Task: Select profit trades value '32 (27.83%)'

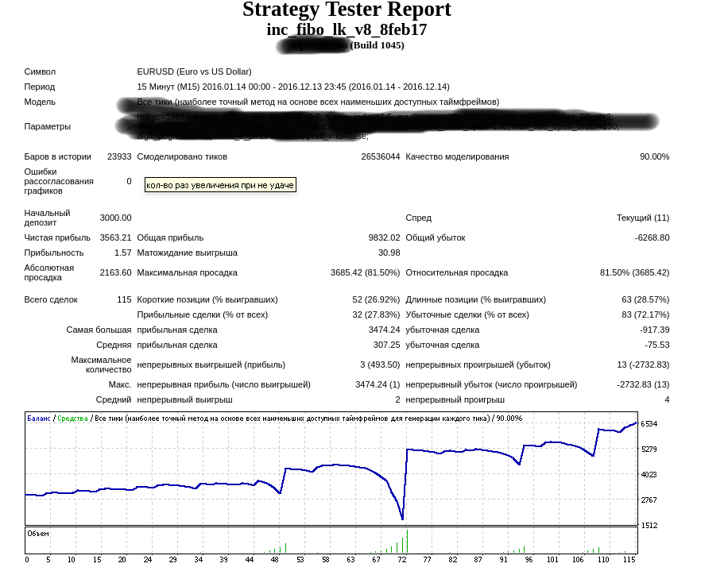Action: tap(376, 315)
